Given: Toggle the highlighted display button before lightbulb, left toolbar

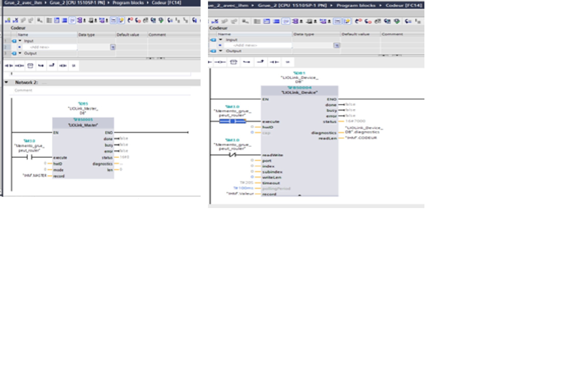Looking at the screenshot, I should point(113,20).
